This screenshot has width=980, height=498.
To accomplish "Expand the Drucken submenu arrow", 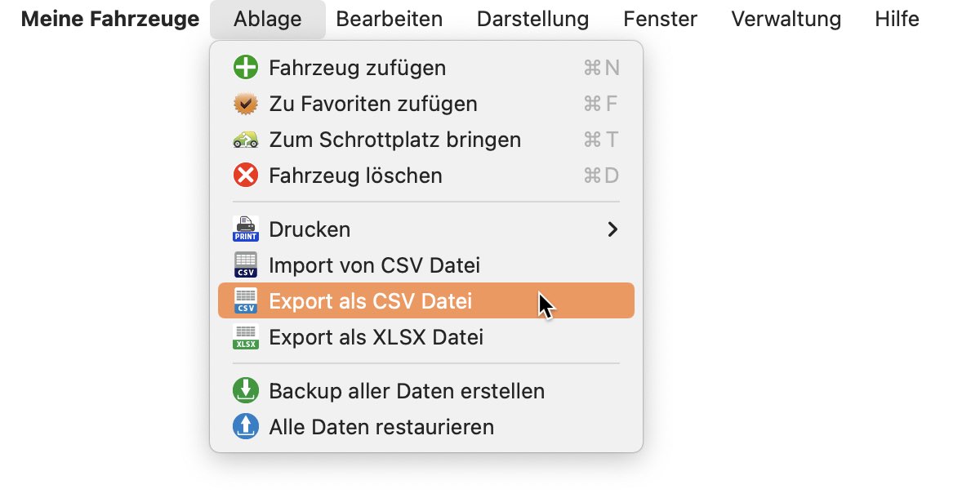I will 613,229.
